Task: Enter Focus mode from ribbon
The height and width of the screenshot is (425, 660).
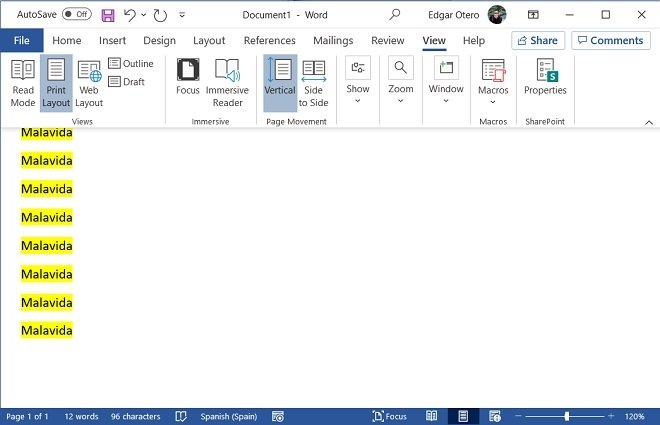Action: [188, 77]
